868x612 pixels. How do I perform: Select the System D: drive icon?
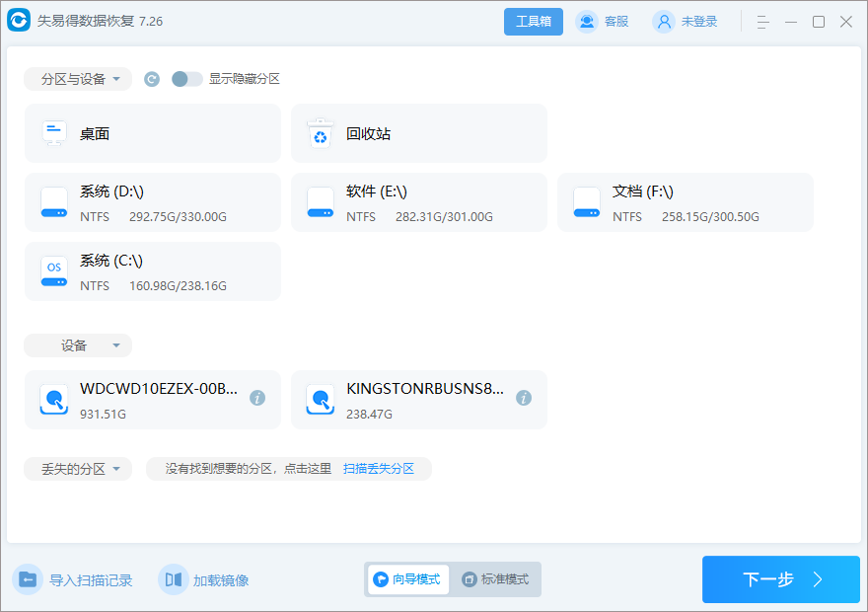(53, 201)
